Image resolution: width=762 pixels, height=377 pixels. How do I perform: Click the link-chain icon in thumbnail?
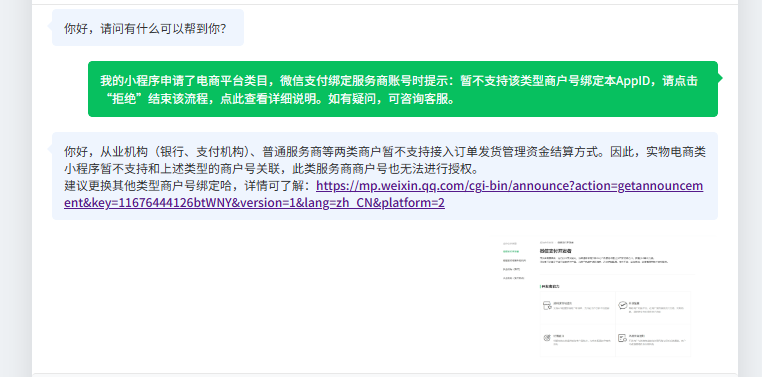point(547,338)
